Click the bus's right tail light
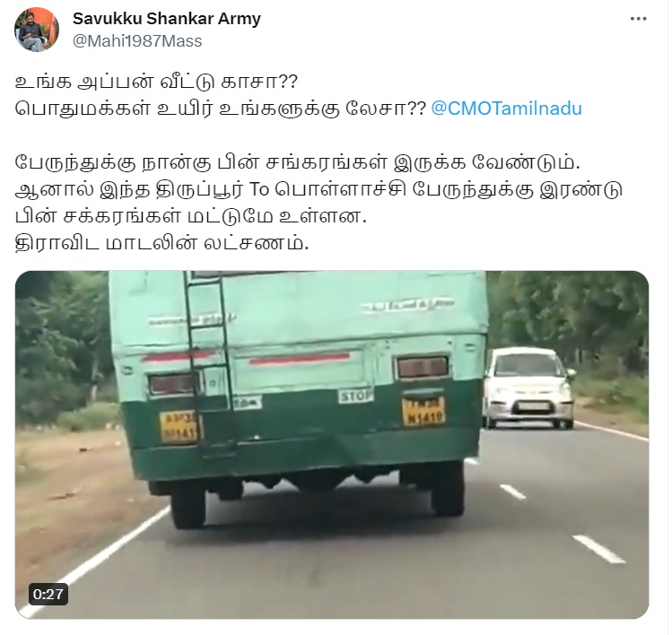Viewport: 672px width, 635px height. pos(423,367)
